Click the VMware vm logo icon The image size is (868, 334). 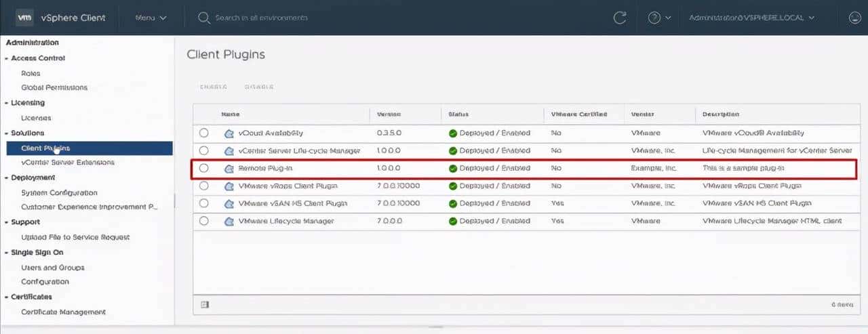click(x=24, y=18)
